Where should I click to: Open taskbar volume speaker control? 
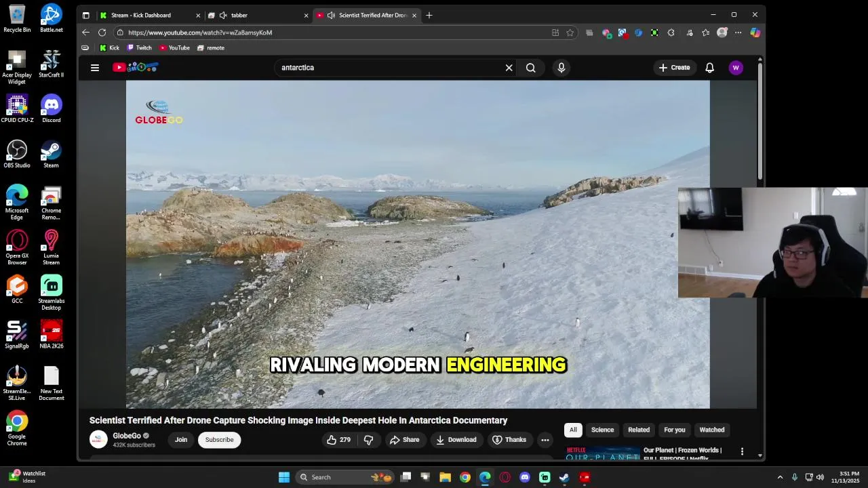click(820, 477)
